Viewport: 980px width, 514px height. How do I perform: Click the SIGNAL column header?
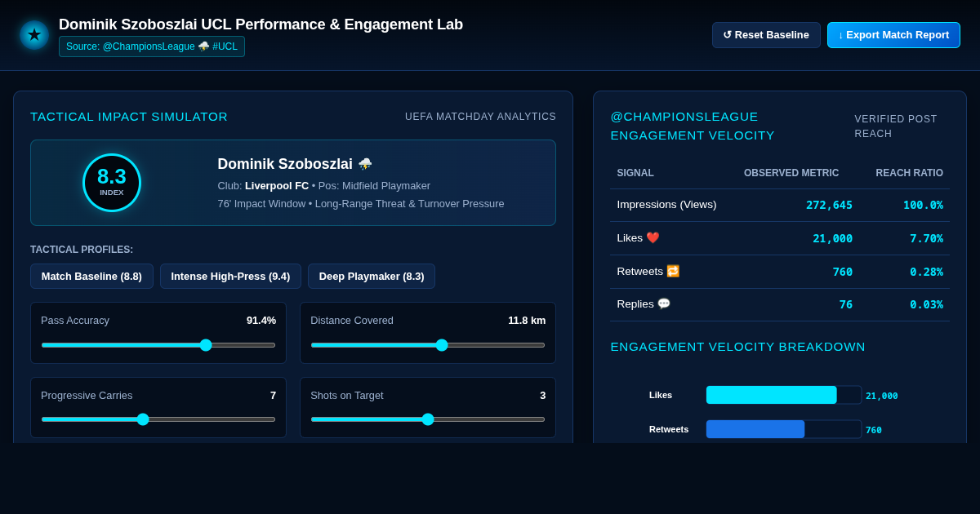click(635, 173)
